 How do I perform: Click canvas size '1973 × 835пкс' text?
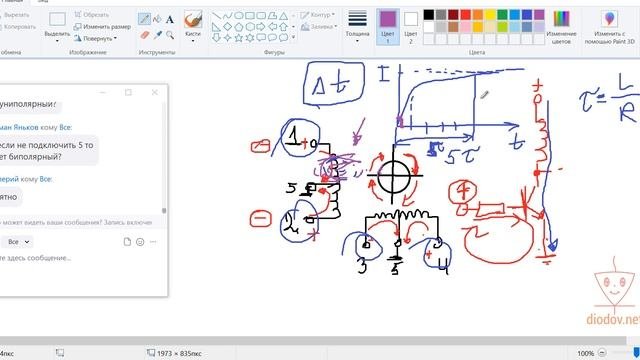(x=179, y=353)
